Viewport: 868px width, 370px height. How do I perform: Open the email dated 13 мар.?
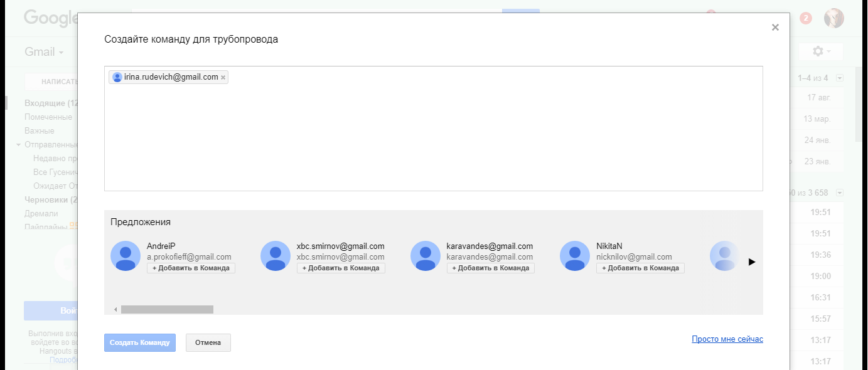(x=817, y=119)
